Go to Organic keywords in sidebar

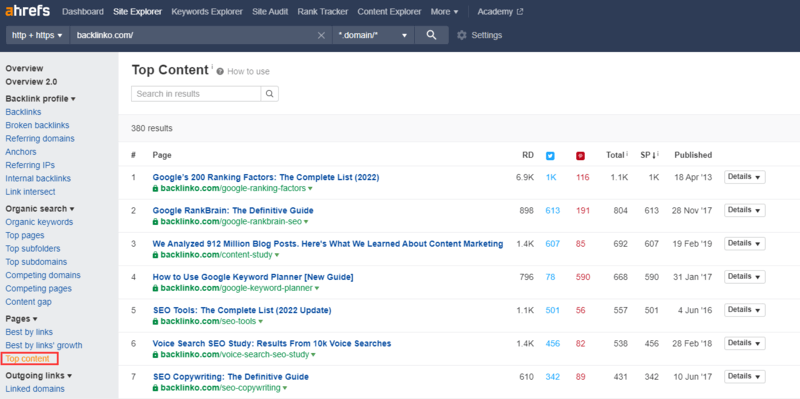tap(39, 222)
